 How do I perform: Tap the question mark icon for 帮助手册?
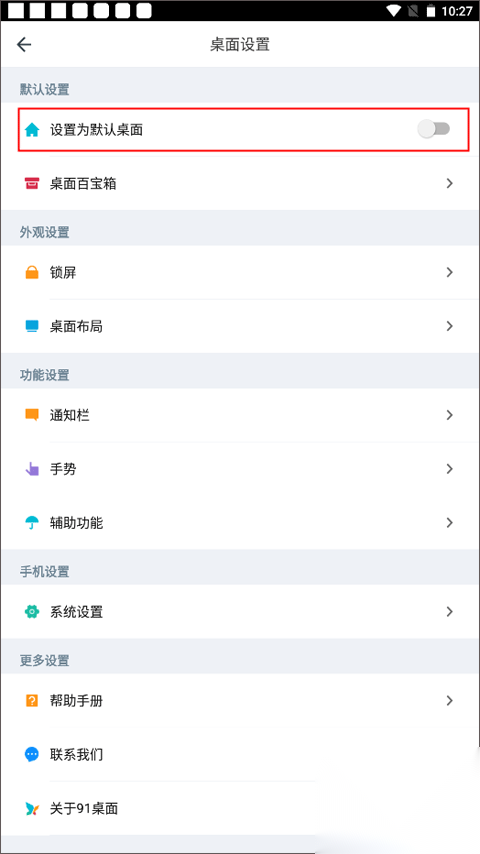point(32,700)
